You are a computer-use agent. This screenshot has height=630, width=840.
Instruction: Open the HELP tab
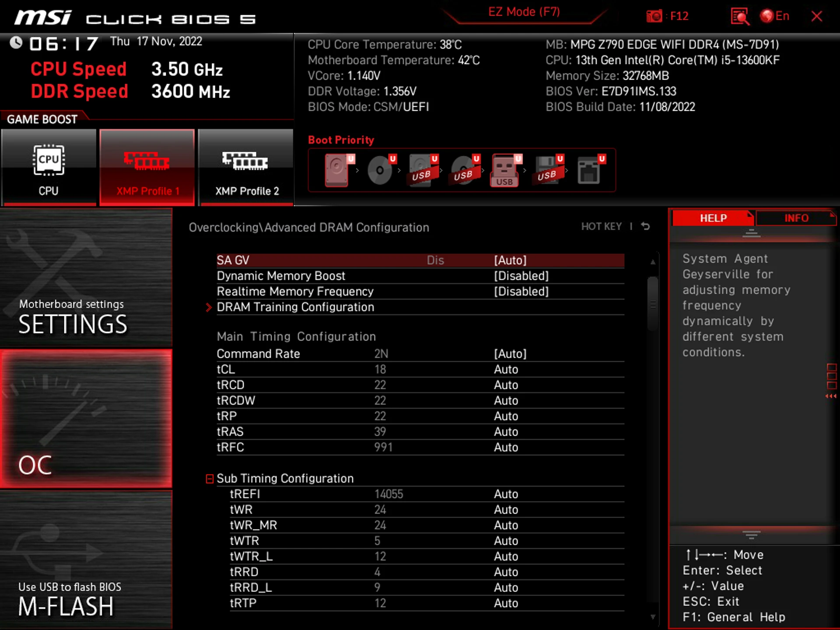click(x=713, y=218)
